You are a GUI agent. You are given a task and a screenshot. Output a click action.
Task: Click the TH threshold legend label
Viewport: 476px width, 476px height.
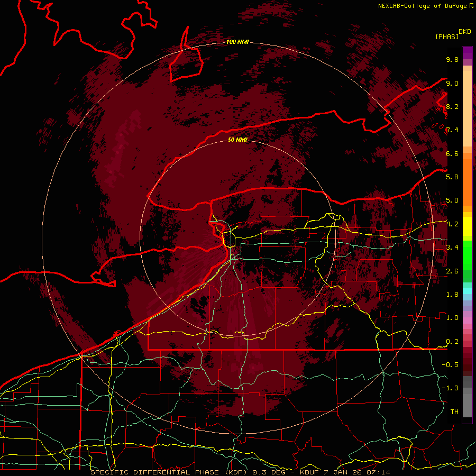click(x=454, y=412)
